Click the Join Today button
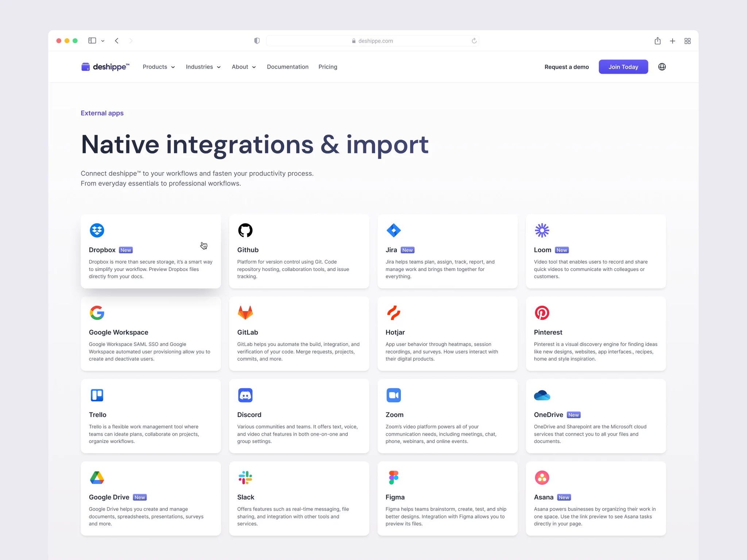 623,67
